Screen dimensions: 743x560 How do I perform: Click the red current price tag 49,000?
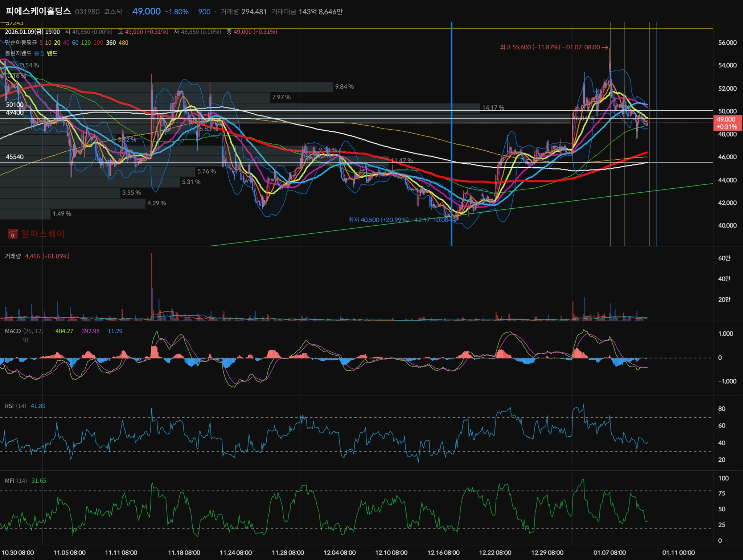tap(727, 123)
